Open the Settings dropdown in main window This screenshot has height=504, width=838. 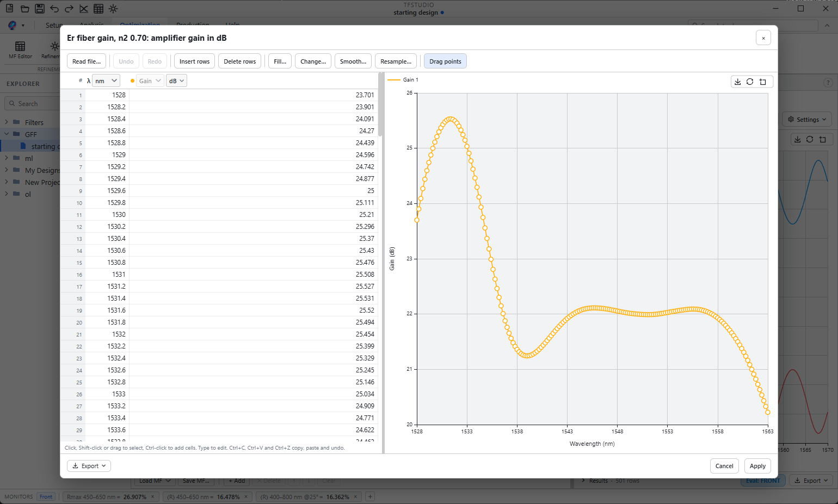[807, 120]
